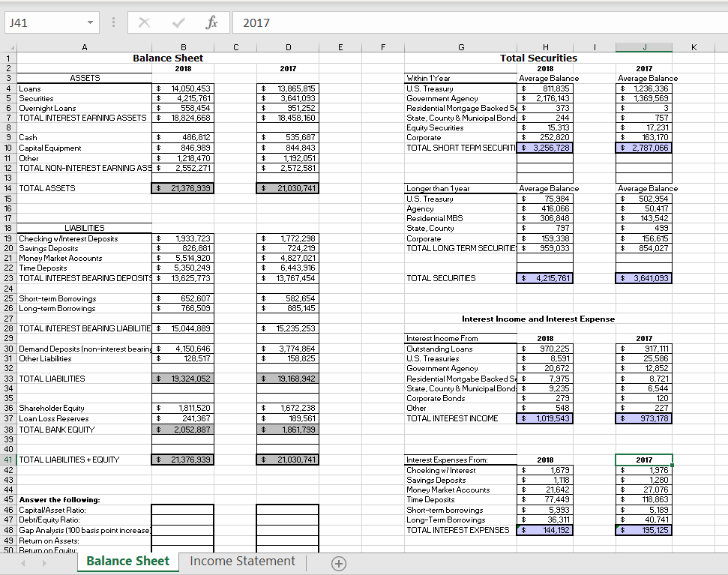Select column J by clicking its header
The height and width of the screenshot is (575, 728).
click(644, 46)
